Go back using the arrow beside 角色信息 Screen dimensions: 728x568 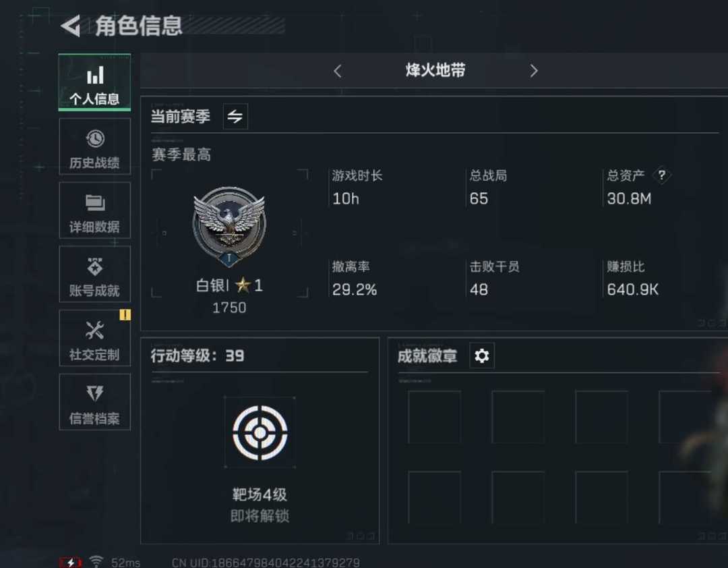point(71,26)
